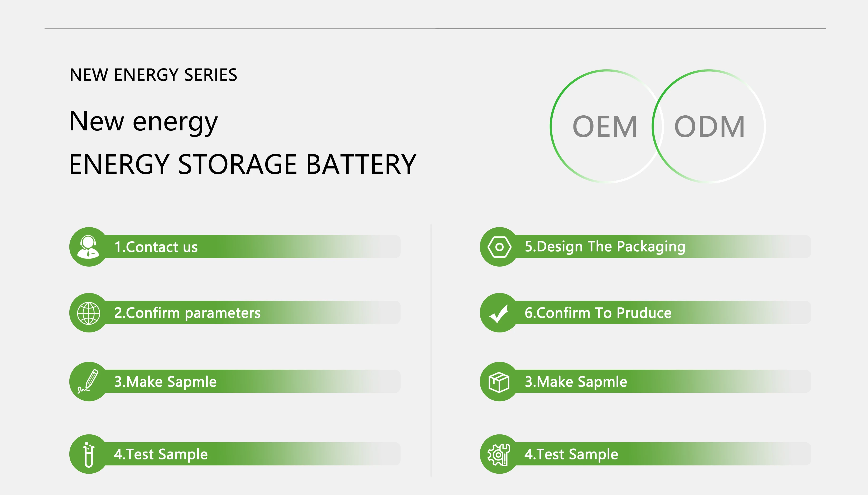This screenshot has width=868, height=495.
Task: Click the ODM circle
Action: [x=710, y=126]
